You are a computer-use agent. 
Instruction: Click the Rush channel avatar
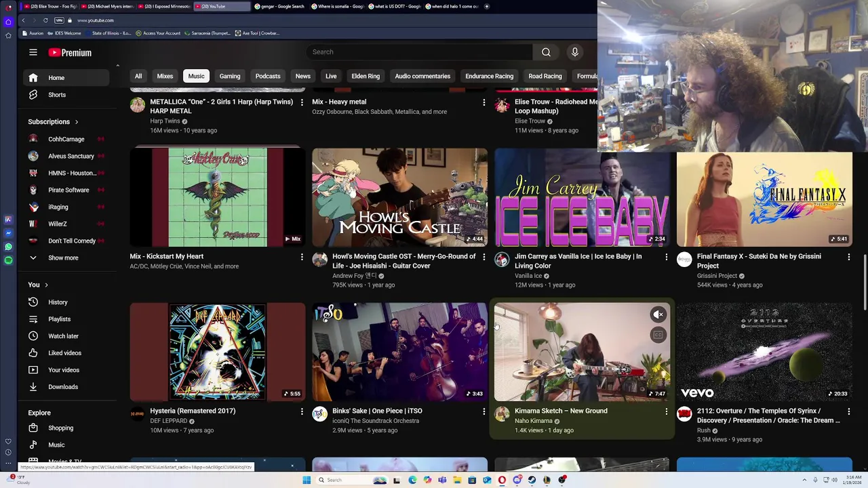[684, 414]
